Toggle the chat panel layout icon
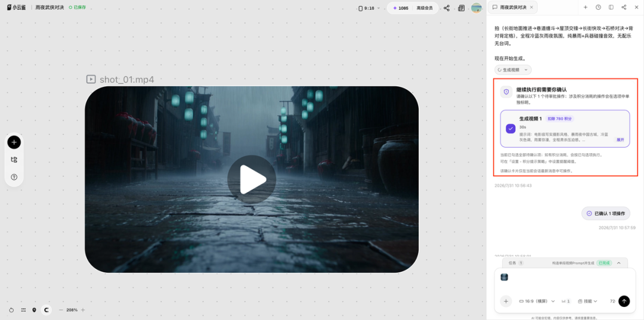Image resolution: width=644 pixels, height=320 pixels. pos(611,7)
